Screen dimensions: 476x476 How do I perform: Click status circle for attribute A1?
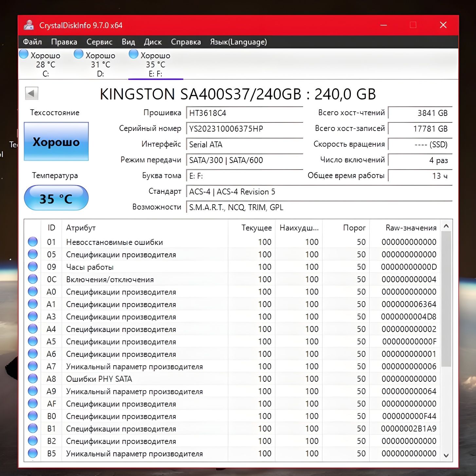point(33,304)
